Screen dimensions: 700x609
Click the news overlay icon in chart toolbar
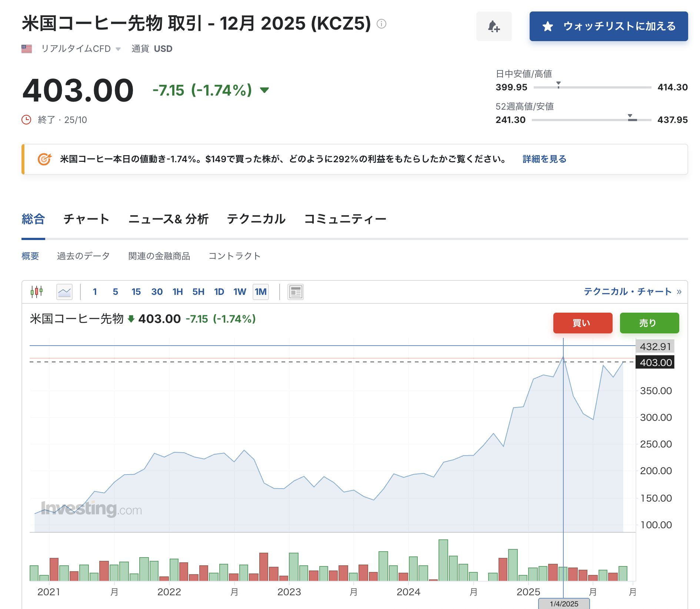[x=295, y=292]
